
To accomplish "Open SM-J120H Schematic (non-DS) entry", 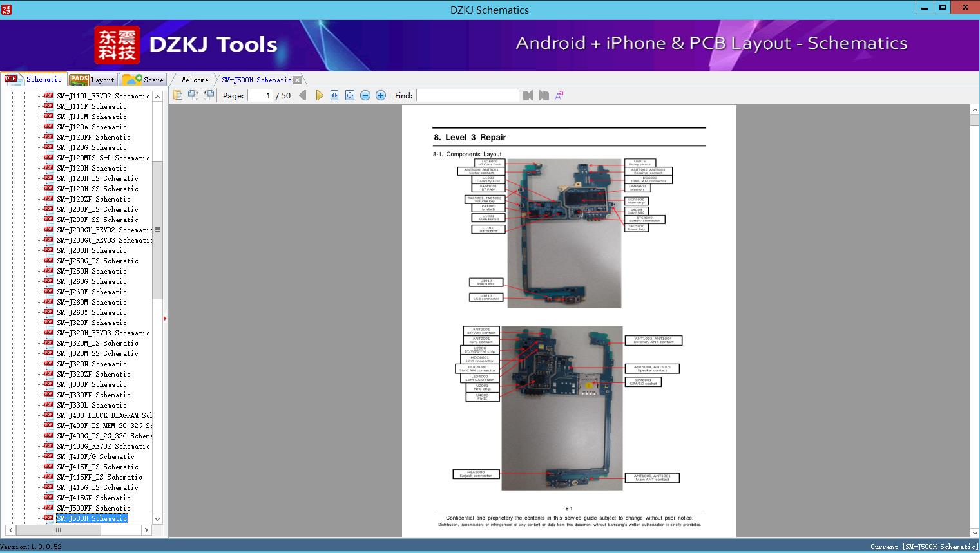I will [x=91, y=168].
